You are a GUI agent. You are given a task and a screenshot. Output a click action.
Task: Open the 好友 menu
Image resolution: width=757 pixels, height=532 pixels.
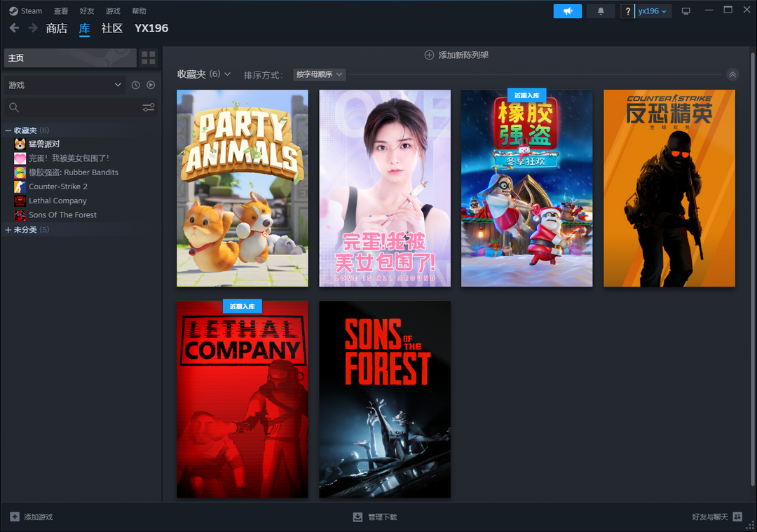tap(87, 11)
